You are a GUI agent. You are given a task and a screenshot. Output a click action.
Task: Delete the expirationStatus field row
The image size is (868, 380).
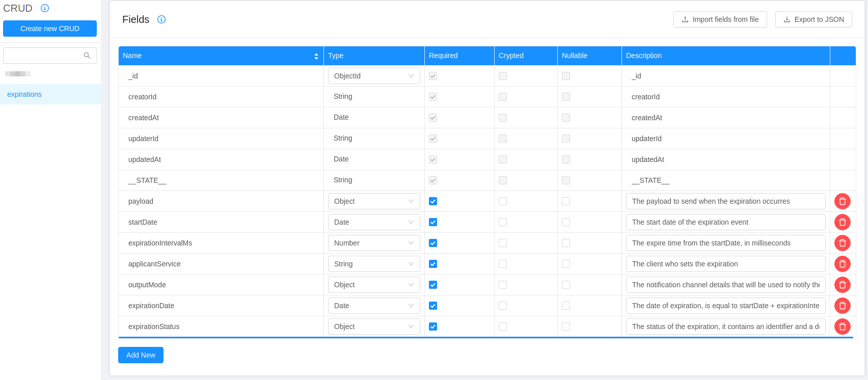(842, 327)
